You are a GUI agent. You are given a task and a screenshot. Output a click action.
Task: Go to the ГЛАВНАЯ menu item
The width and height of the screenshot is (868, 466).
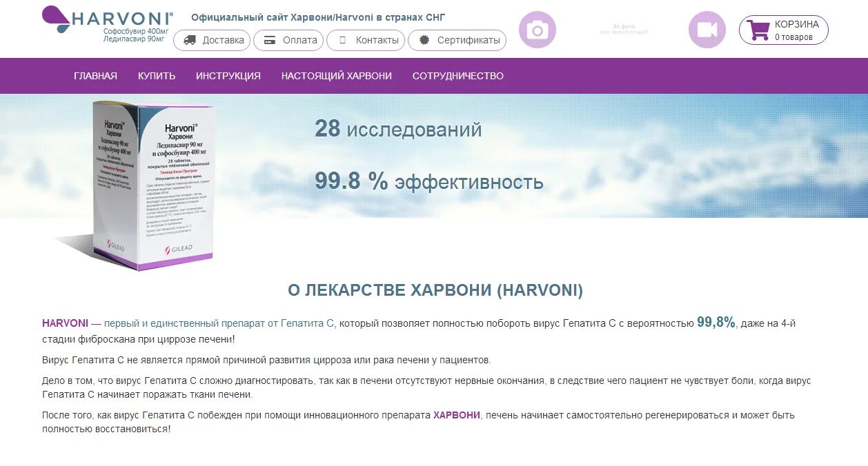[x=95, y=76]
